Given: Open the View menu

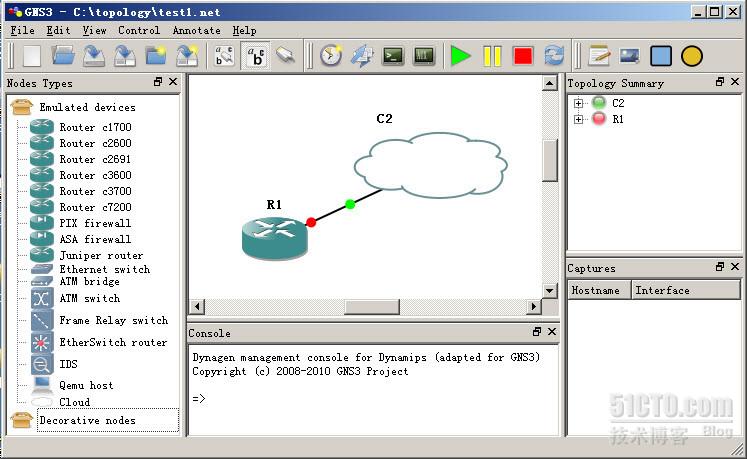Looking at the screenshot, I should click(94, 31).
